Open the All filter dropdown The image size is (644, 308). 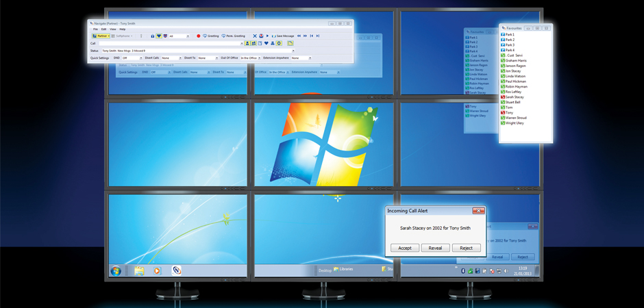point(179,36)
